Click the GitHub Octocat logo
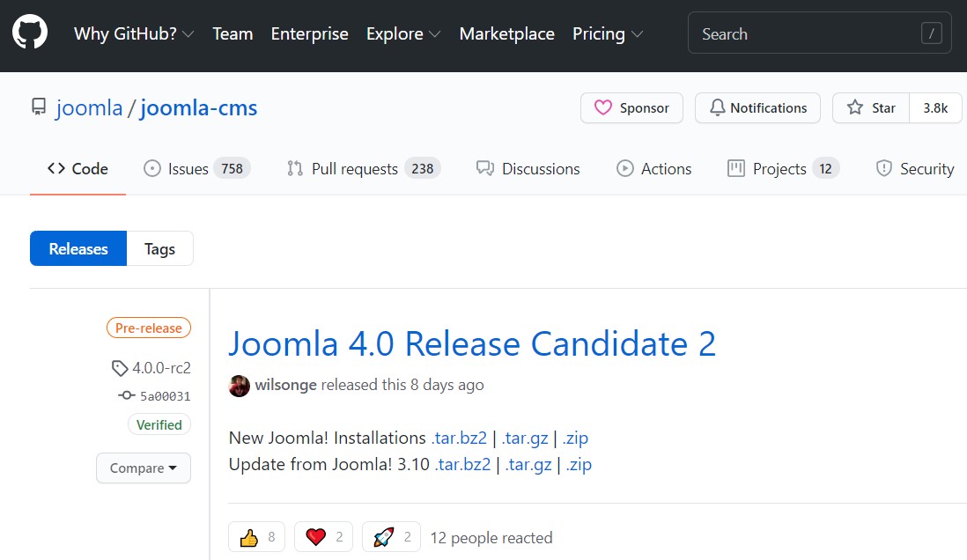The image size is (967, 560). point(30,33)
